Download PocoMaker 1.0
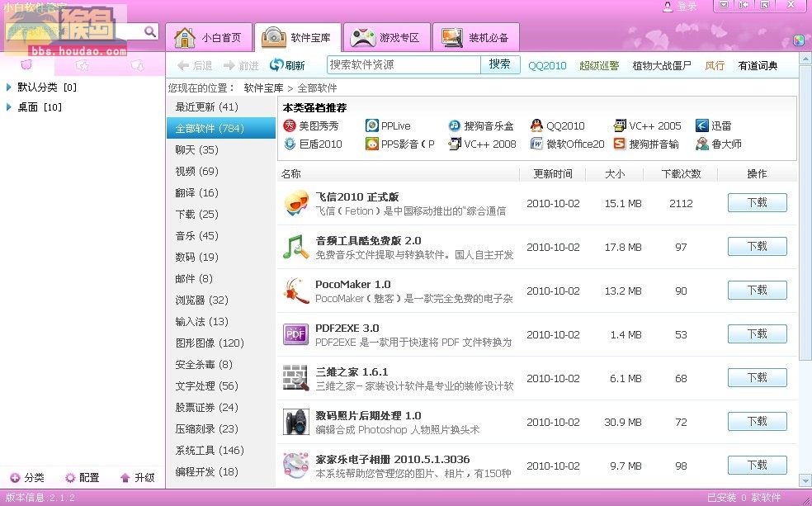 point(757,290)
